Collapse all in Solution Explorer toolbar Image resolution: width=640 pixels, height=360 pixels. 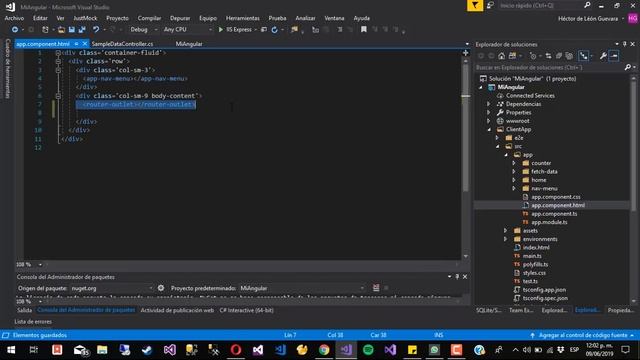click(x=559, y=56)
